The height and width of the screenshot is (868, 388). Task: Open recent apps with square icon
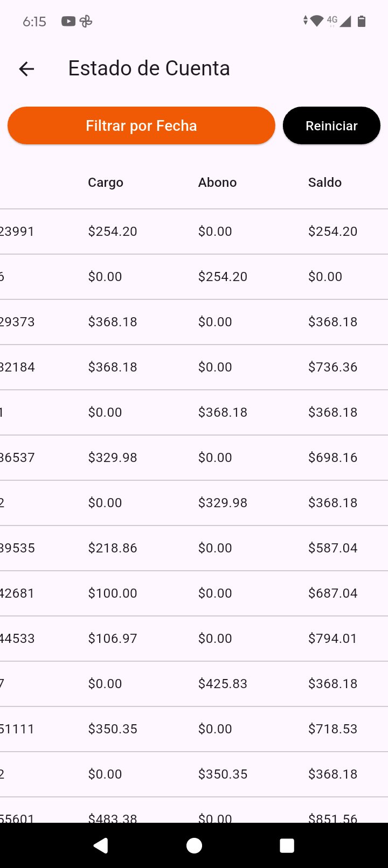[x=287, y=845]
